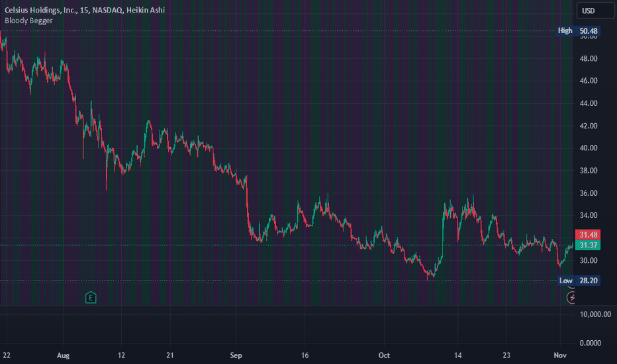
Task: Click the 42.00 price axis label
Action: coord(589,126)
